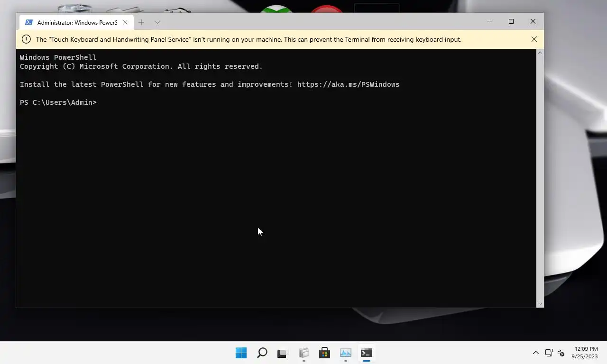The image size is (607, 364).
Task: Dismiss the Touch Keyboard warning banner
Action: 534,39
